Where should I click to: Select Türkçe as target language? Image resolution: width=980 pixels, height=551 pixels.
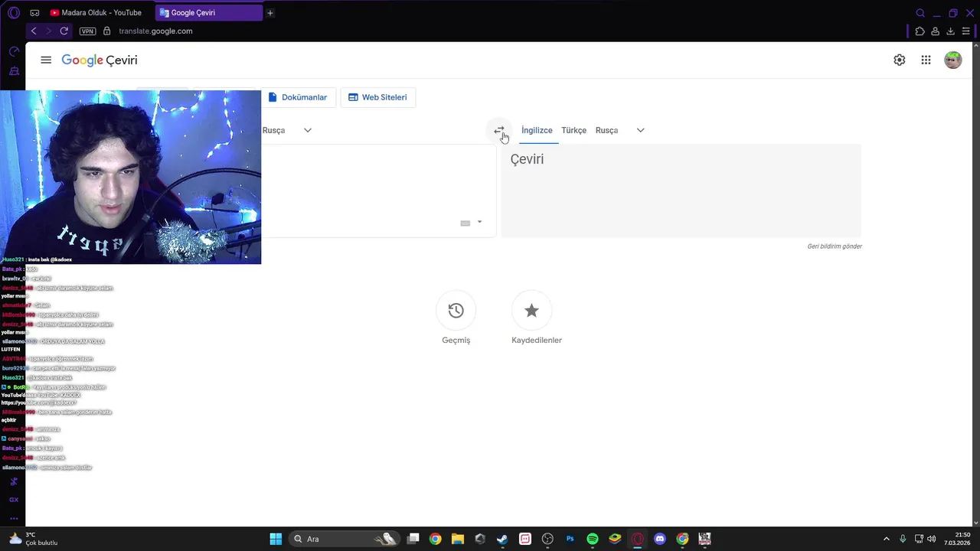point(573,130)
